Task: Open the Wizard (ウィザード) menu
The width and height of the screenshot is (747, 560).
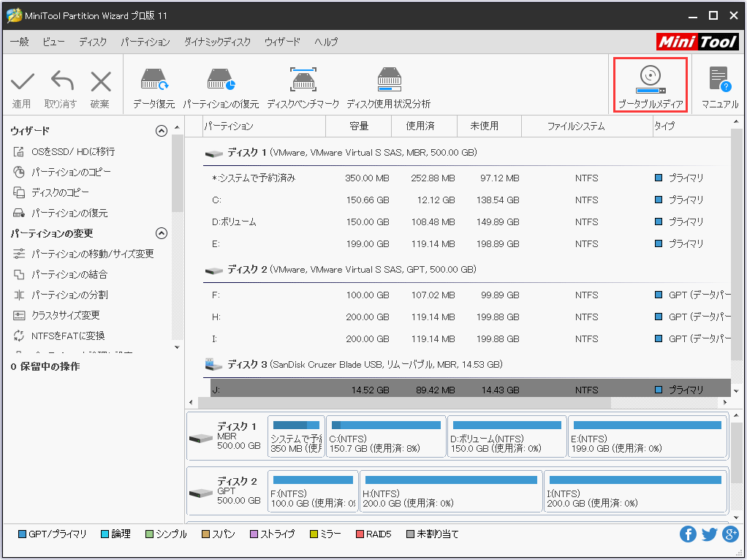Action: [283, 42]
